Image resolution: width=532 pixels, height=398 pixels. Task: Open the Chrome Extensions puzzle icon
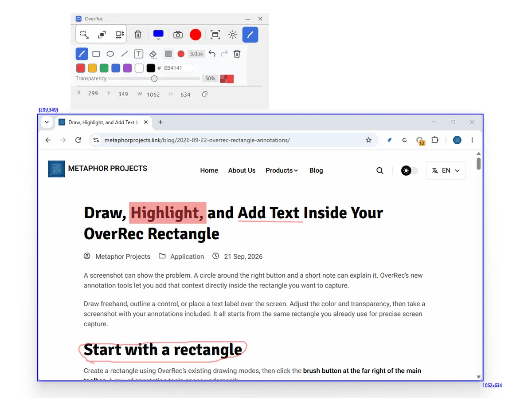point(435,140)
